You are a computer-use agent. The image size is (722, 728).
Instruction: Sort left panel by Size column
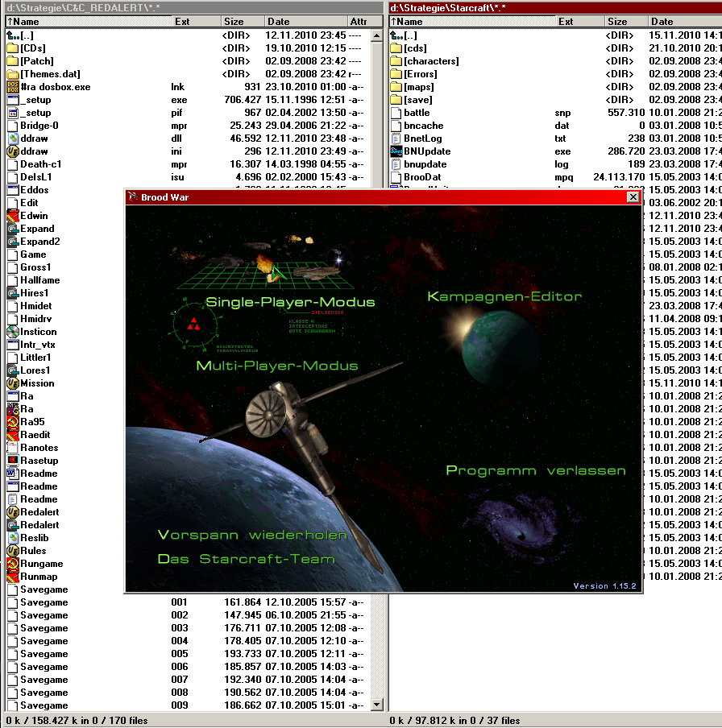(x=243, y=22)
